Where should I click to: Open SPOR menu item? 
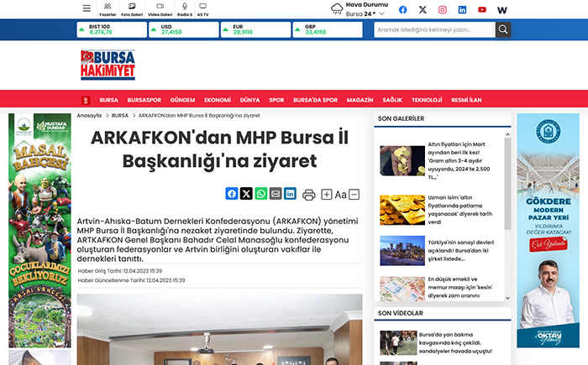[x=276, y=100]
